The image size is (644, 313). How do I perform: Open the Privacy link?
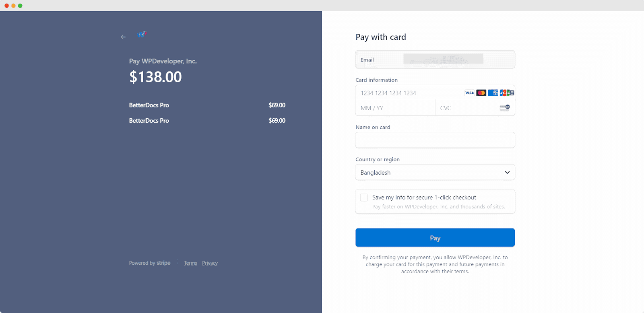210,263
